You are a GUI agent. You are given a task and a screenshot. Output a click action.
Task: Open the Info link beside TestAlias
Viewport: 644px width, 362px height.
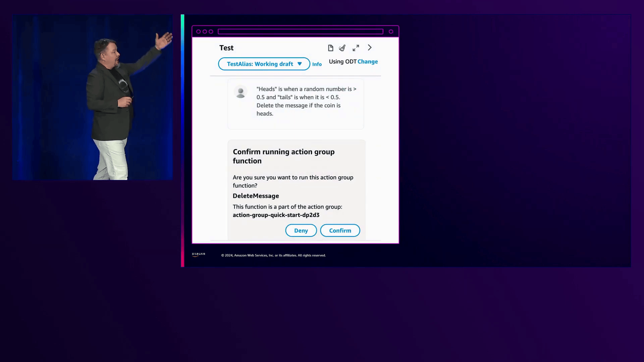click(317, 64)
